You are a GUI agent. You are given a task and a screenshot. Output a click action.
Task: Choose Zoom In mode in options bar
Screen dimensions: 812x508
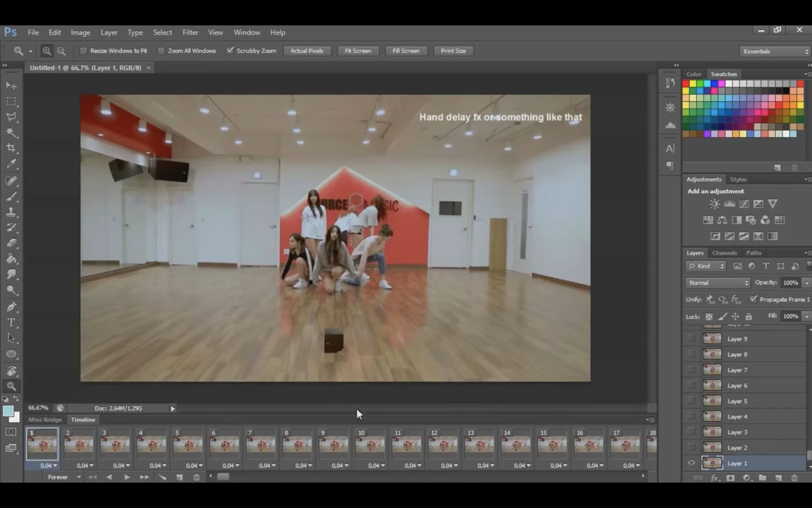[47, 51]
